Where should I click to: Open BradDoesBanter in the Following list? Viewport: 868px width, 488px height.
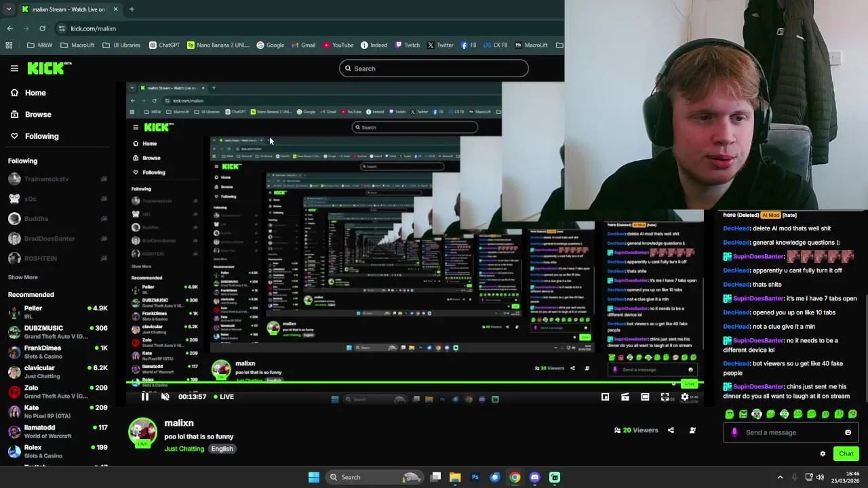point(58,239)
